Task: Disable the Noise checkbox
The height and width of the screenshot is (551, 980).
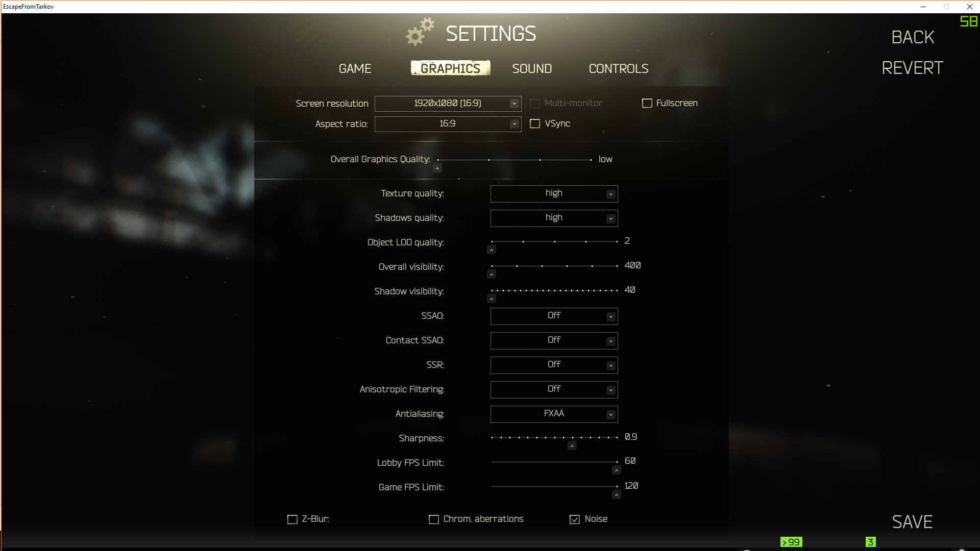Action: [575, 519]
